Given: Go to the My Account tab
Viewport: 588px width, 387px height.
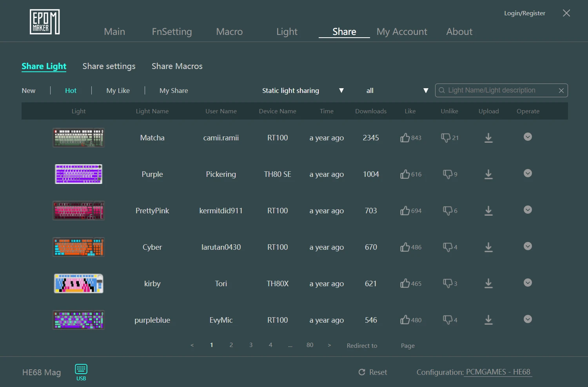Looking at the screenshot, I should coord(402,32).
